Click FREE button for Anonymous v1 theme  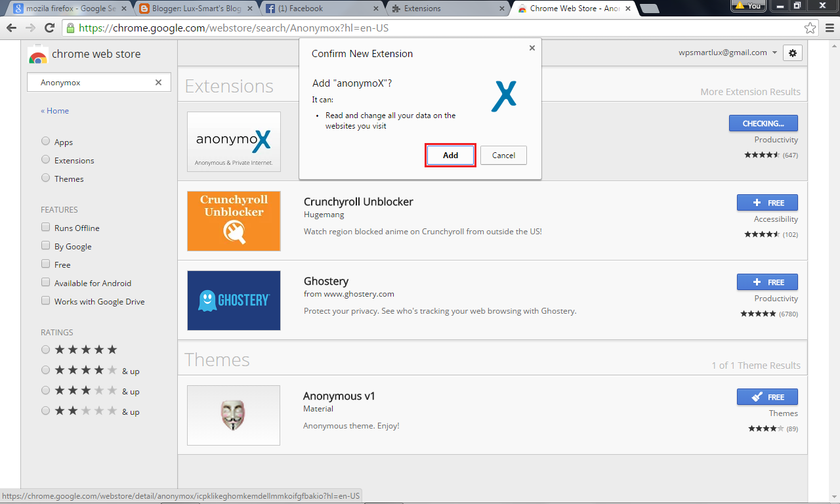click(767, 397)
